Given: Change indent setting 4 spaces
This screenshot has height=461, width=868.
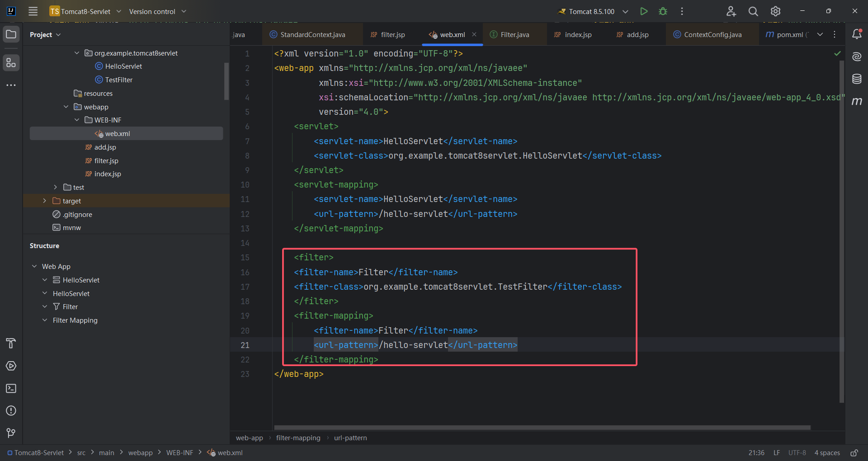Looking at the screenshot, I should (827, 453).
